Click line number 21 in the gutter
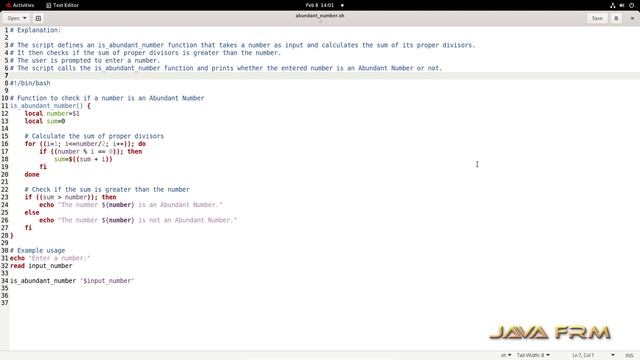The height and width of the screenshot is (360, 640). click(4, 182)
